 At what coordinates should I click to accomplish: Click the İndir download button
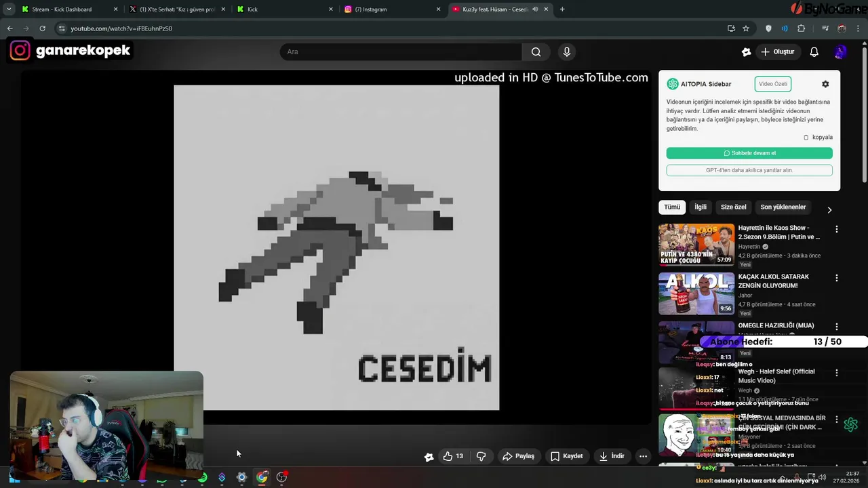612,456
